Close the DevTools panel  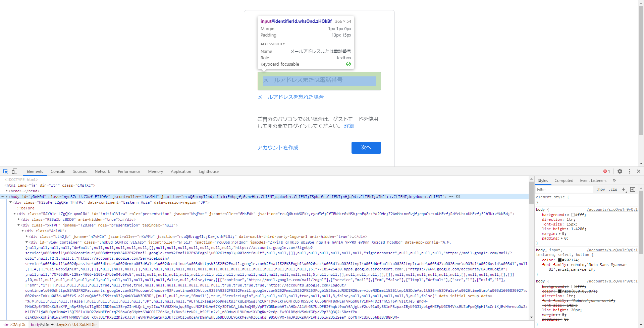639,171
